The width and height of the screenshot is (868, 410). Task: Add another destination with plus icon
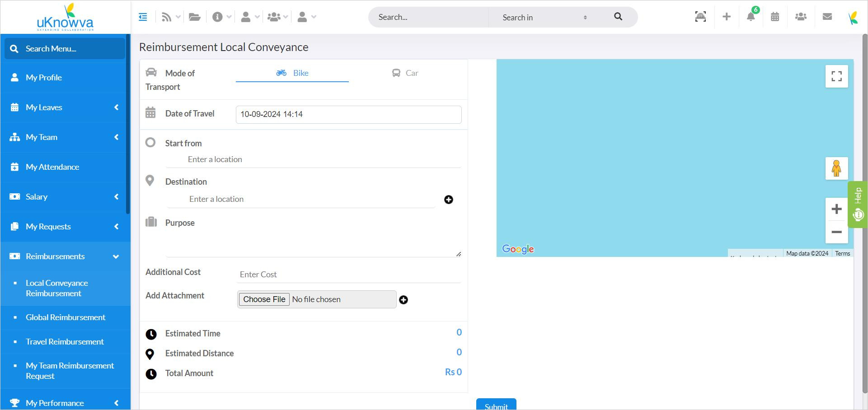click(449, 200)
